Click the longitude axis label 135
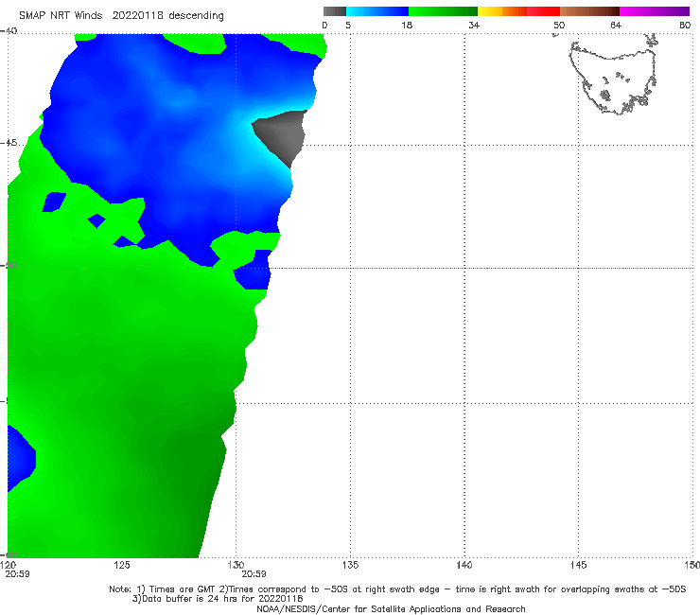Screen dimensions: 700x615 tap(350, 565)
